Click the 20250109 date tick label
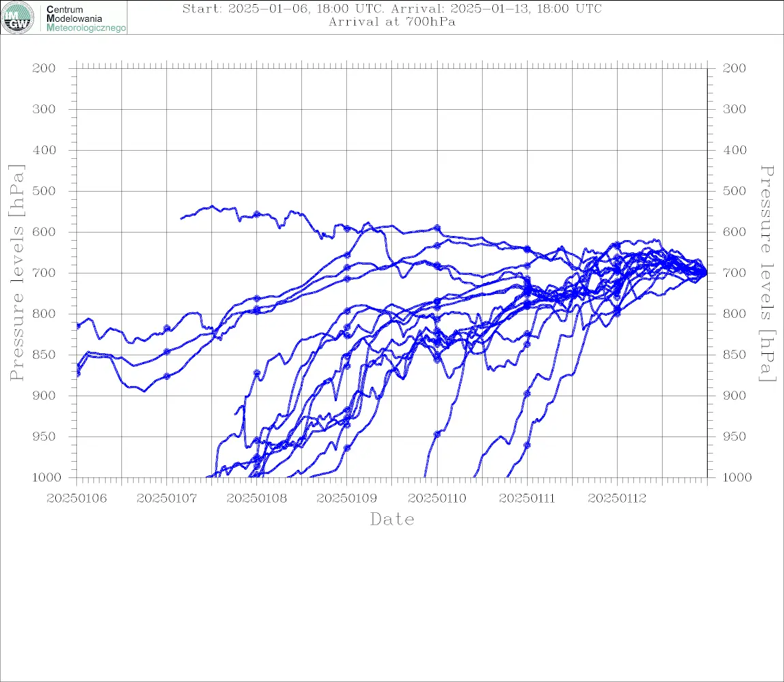The width and height of the screenshot is (784, 682). pyautogui.click(x=346, y=499)
